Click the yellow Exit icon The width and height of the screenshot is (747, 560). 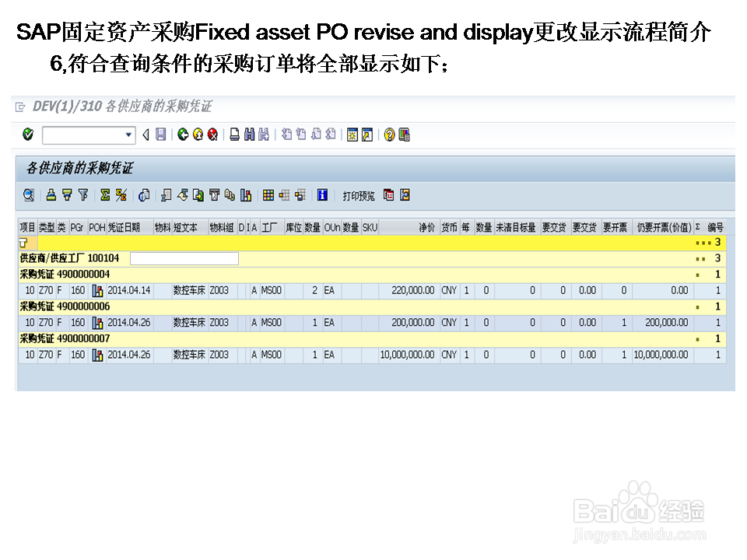[198, 135]
